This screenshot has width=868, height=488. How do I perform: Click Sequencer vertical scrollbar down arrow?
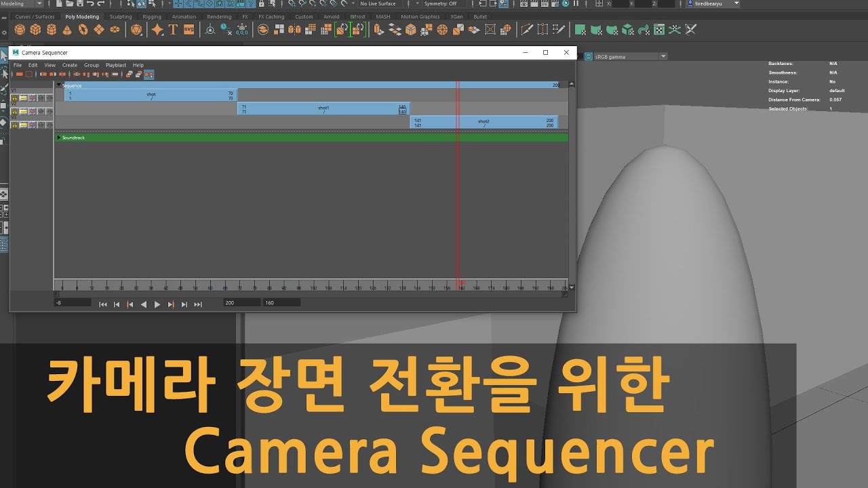point(572,287)
